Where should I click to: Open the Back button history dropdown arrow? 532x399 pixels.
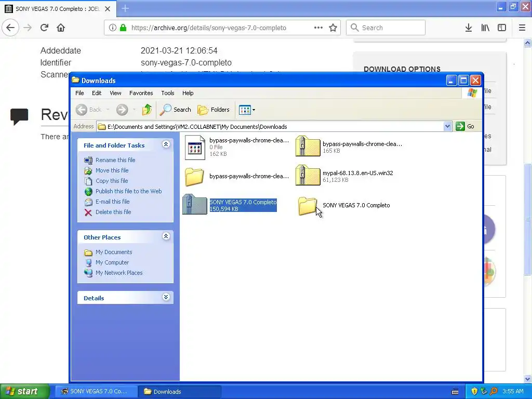coord(108,110)
